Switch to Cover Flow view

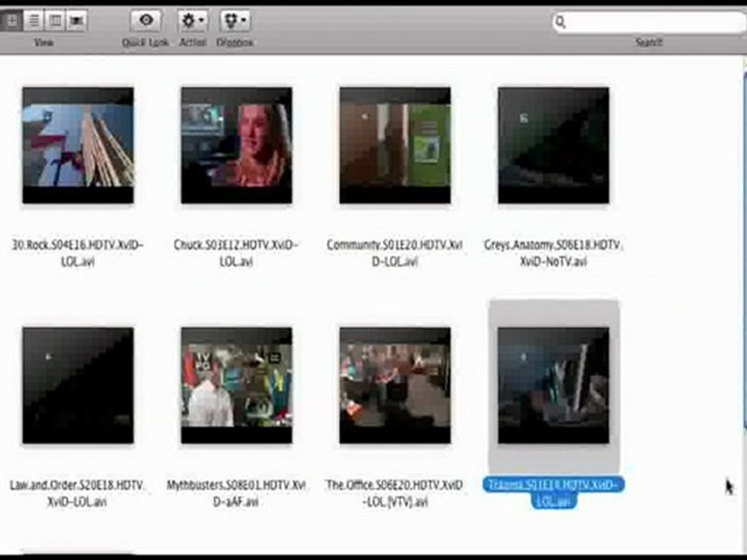tap(76, 20)
